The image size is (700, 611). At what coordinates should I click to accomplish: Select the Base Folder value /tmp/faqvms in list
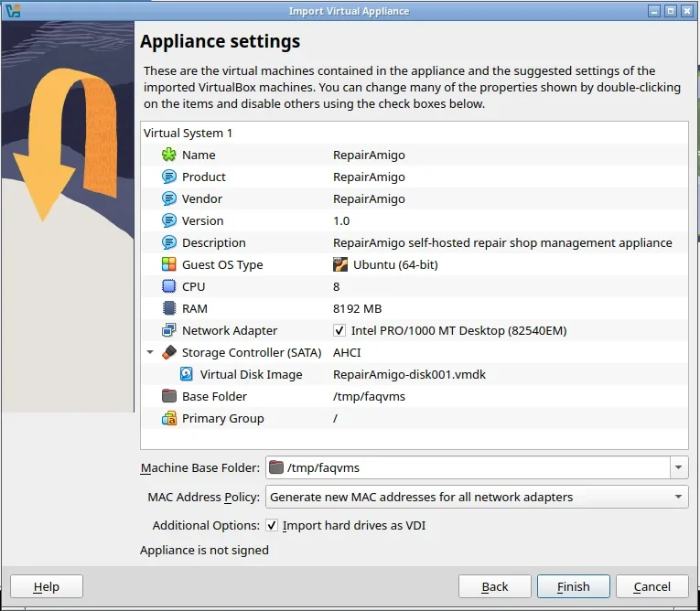coord(369,396)
